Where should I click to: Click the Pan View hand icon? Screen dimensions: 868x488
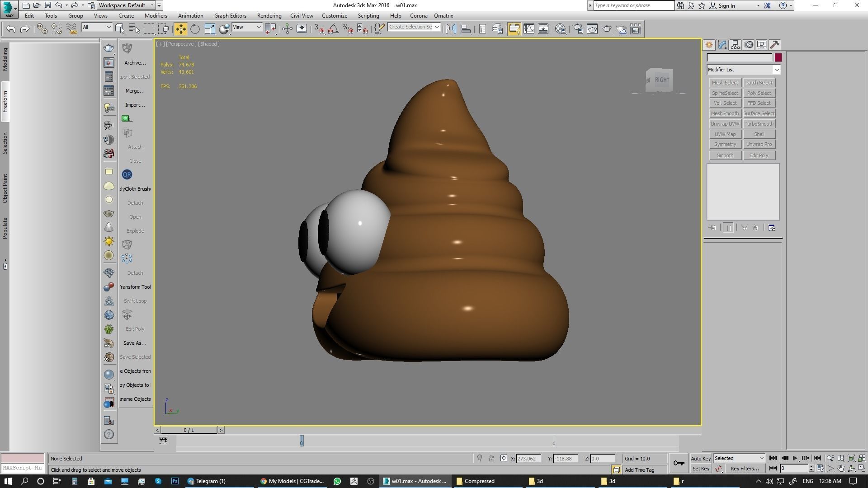coord(841,469)
